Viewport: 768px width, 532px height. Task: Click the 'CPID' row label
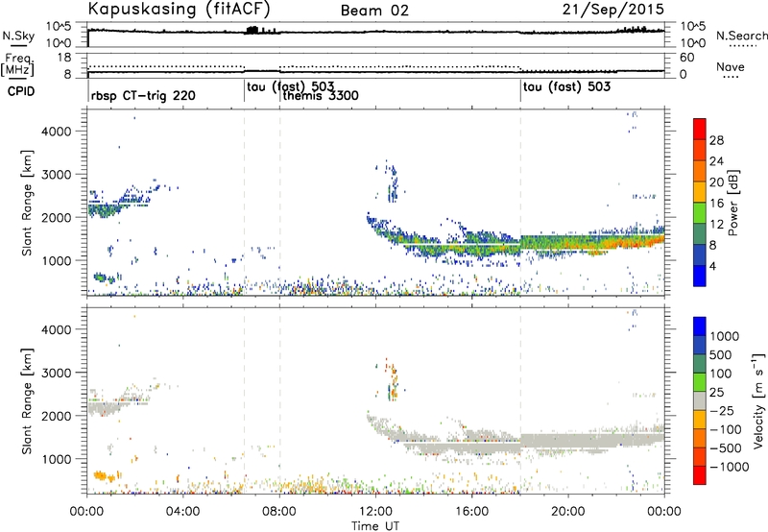[x=21, y=91]
